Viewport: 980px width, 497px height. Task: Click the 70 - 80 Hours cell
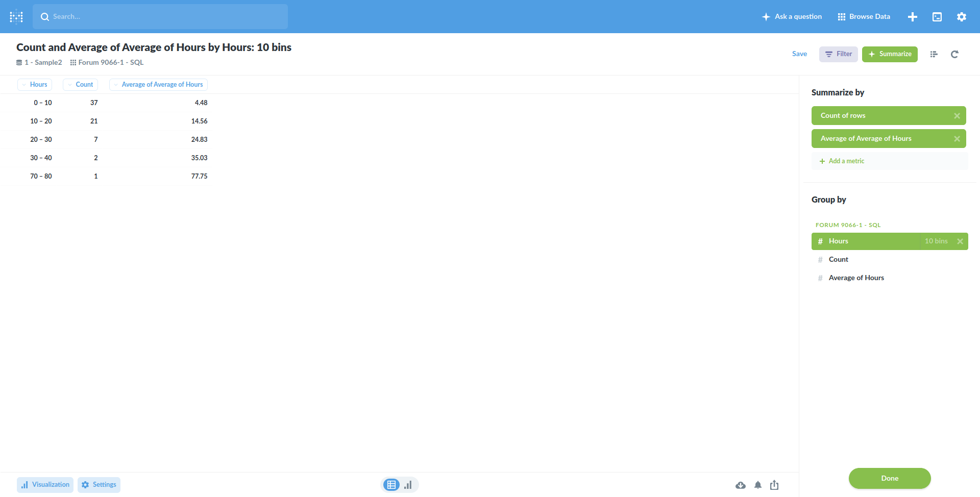coord(41,177)
